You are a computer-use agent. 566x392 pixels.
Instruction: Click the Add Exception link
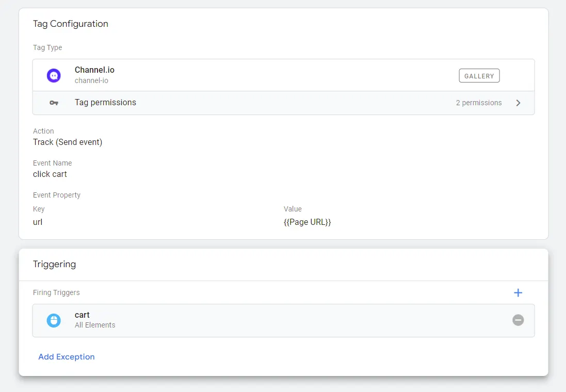[x=67, y=357]
